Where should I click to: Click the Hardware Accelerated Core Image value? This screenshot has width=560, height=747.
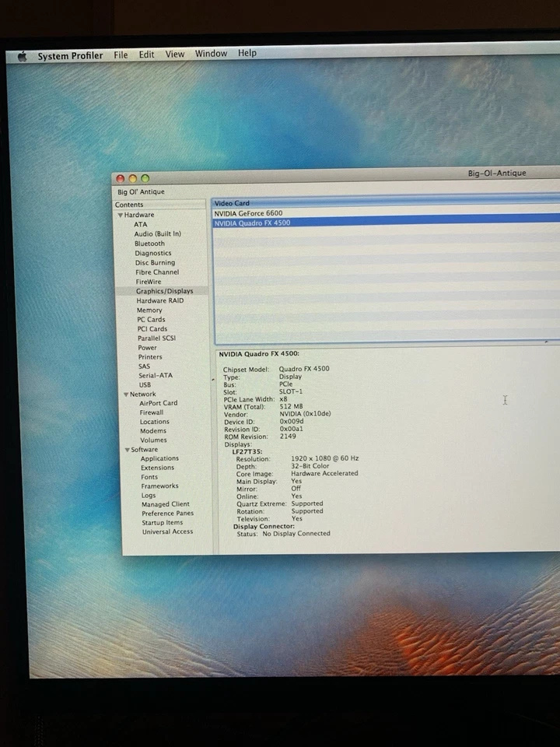[324, 474]
